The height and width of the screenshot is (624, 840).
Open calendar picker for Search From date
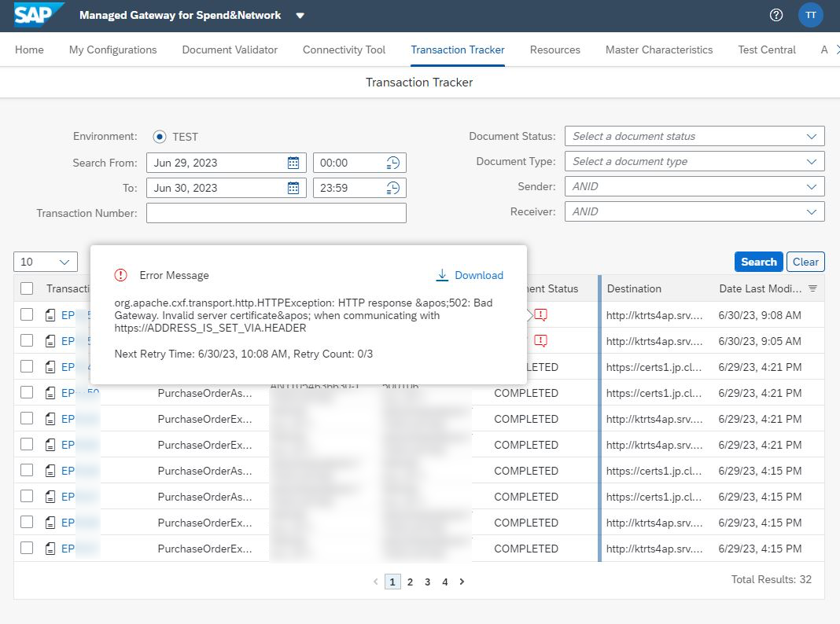[293, 163]
